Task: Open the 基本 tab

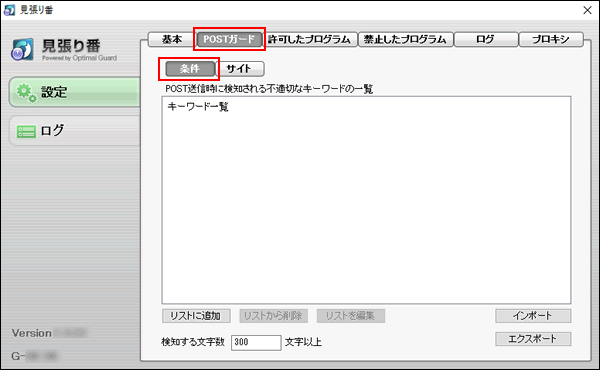Action: [x=172, y=39]
